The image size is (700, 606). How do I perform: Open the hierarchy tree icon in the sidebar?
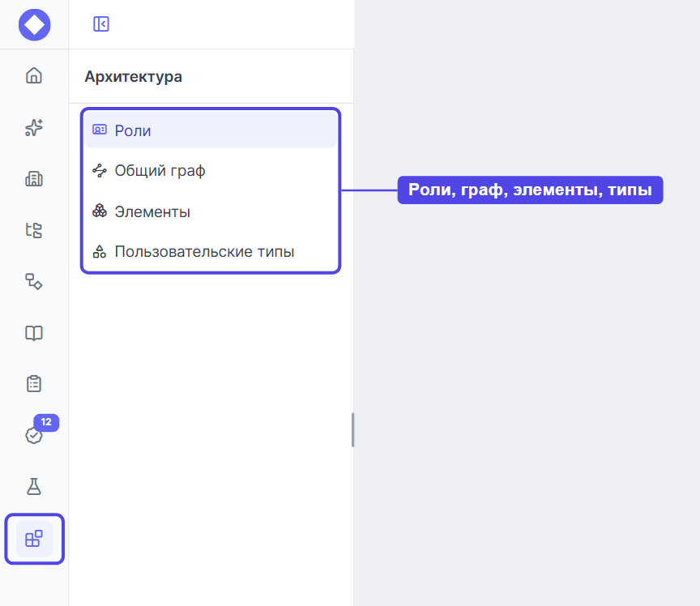34,230
